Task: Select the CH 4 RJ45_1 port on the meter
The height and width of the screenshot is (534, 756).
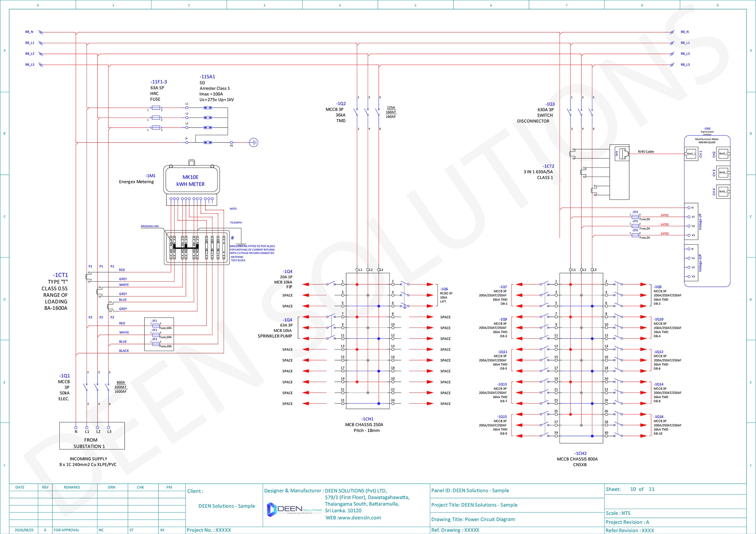Action: click(724, 191)
